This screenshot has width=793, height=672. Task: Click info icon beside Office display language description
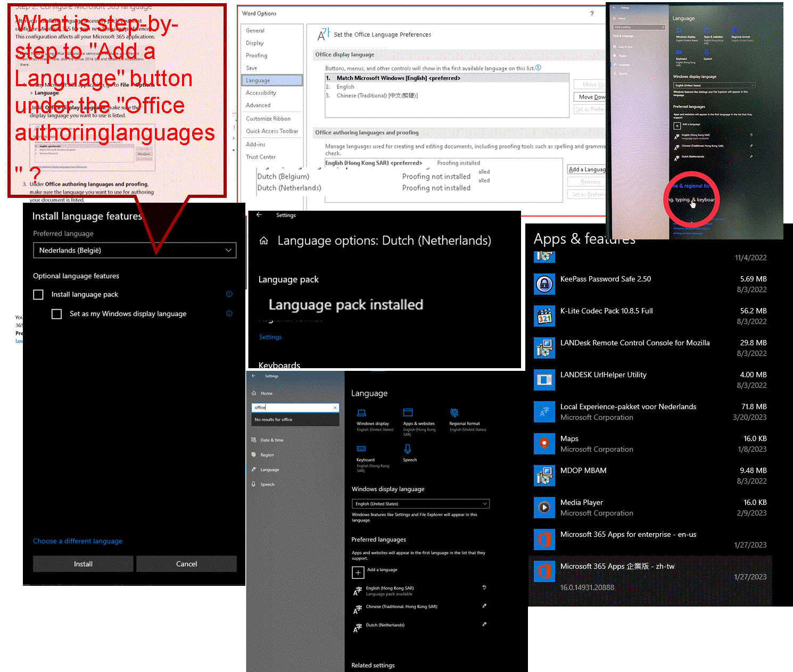point(539,68)
